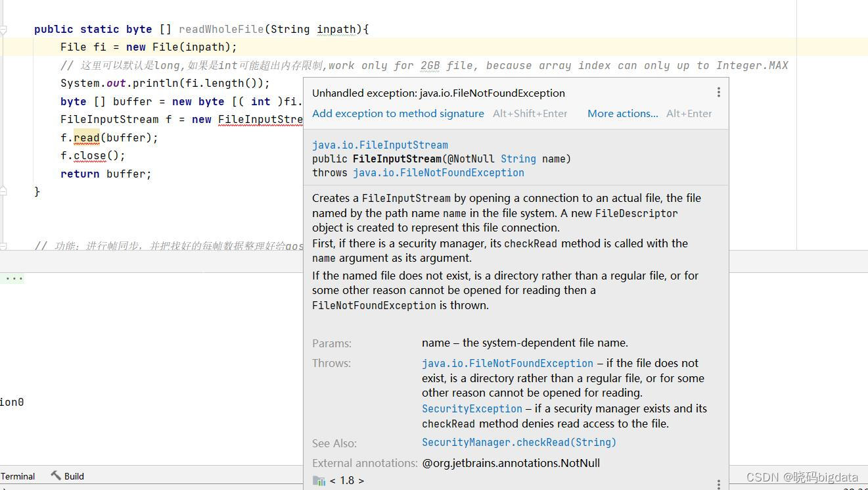Click the readWholeFile method name
Screen dimensions: 868x490
221,29
